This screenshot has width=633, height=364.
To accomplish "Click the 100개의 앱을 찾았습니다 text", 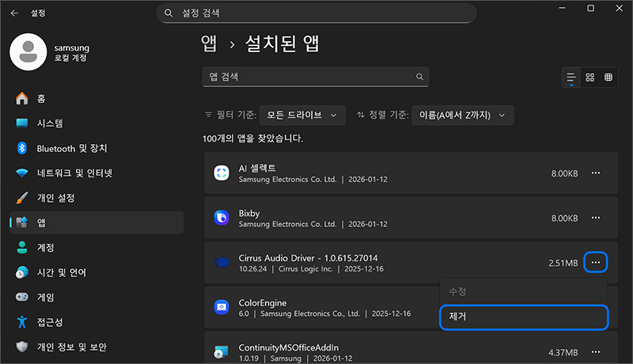I will (x=252, y=138).
